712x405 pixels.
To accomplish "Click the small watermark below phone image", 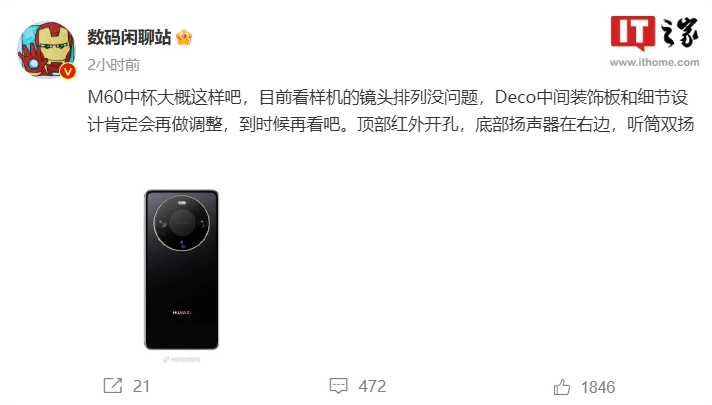I will pos(182,360).
